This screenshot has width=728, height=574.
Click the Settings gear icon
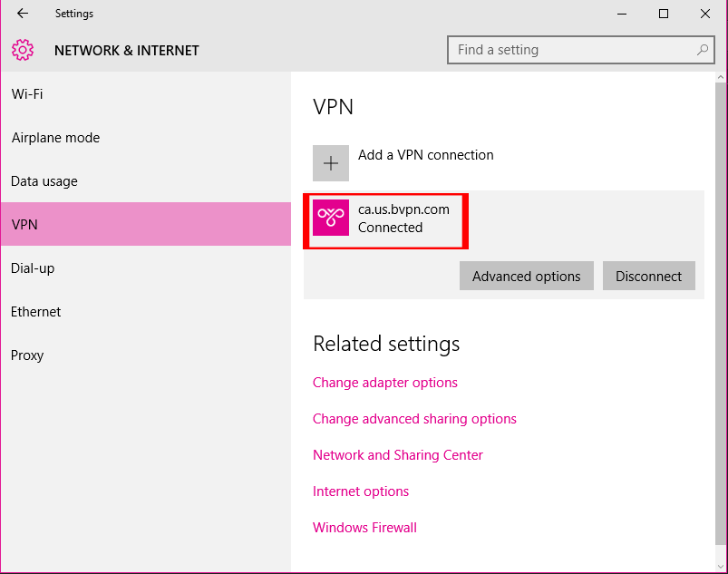[x=23, y=51]
